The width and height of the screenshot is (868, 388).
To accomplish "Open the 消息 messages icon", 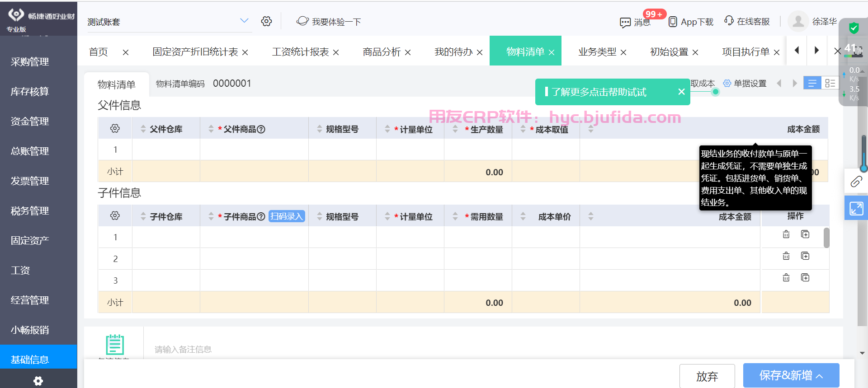I will coord(625,22).
